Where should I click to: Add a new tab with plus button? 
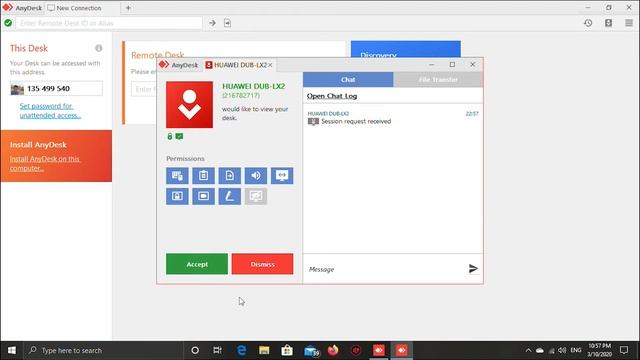[128, 8]
